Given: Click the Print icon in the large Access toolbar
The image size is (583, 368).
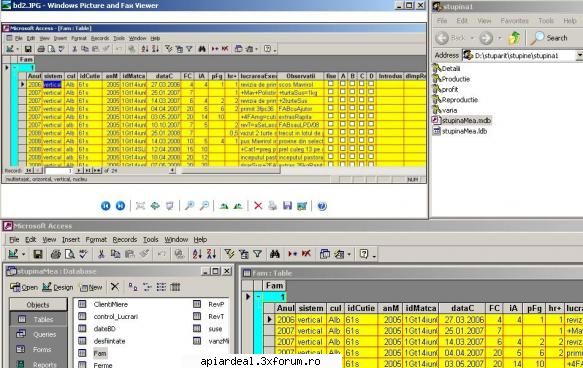Looking at the screenshot, I should (x=55, y=254).
